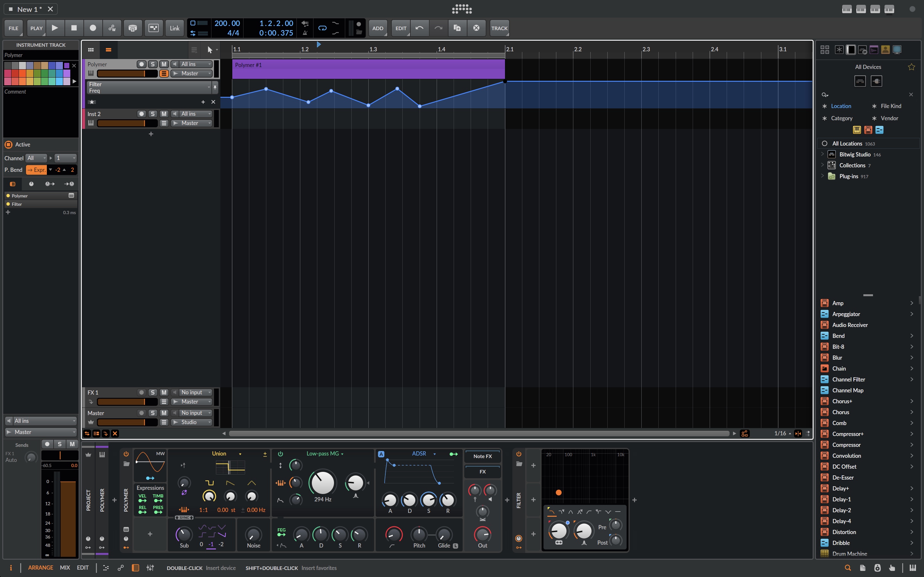924x577 pixels.
Task: Click the favorites star in browser
Action: point(911,67)
